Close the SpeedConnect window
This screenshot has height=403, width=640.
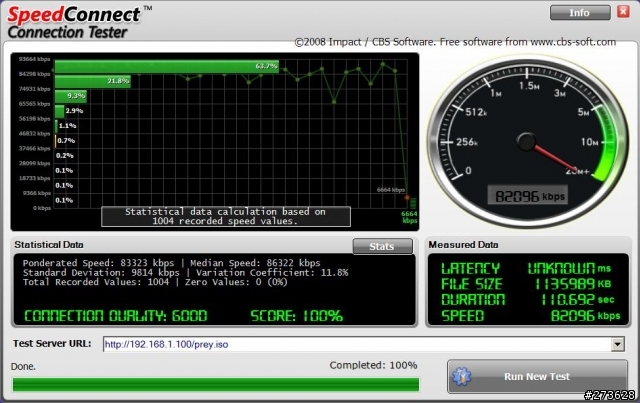click(x=623, y=12)
